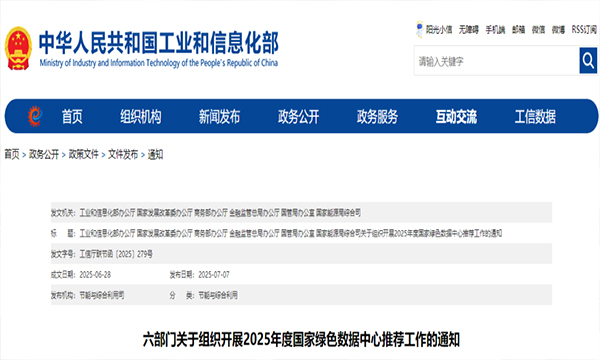Screen dimensions: 600x360
Task: Click the 发布日期 2025-07-07 value
Action: click(214, 274)
